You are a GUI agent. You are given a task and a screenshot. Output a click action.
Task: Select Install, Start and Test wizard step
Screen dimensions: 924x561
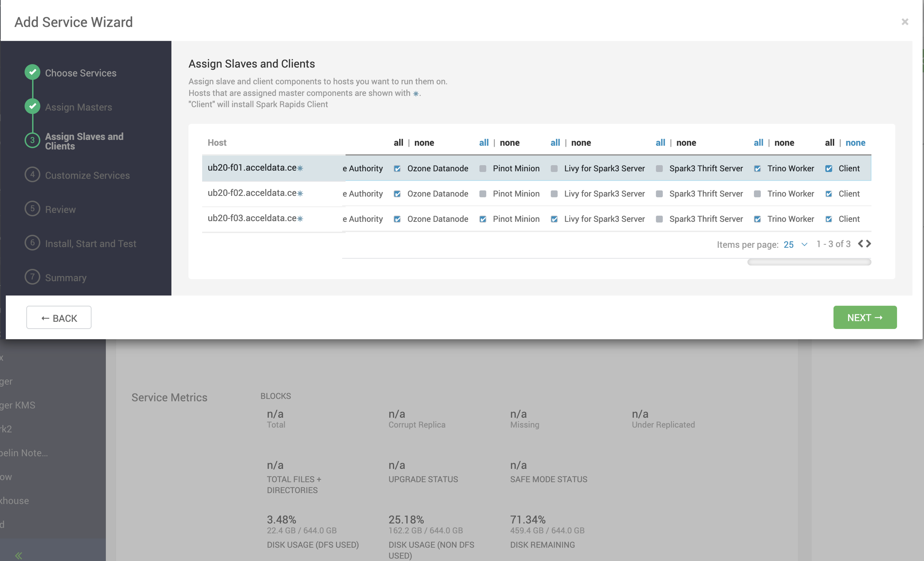pos(90,243)
